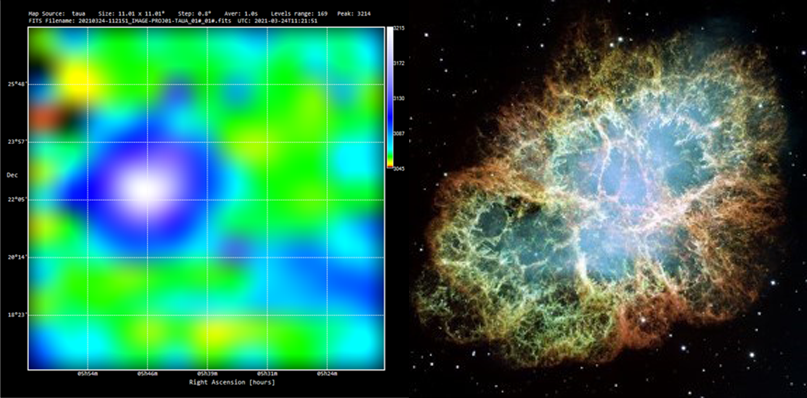
Task: Click the red-orange patch at map's left edge
Action: pyautogui.click(x=44, y=117)
